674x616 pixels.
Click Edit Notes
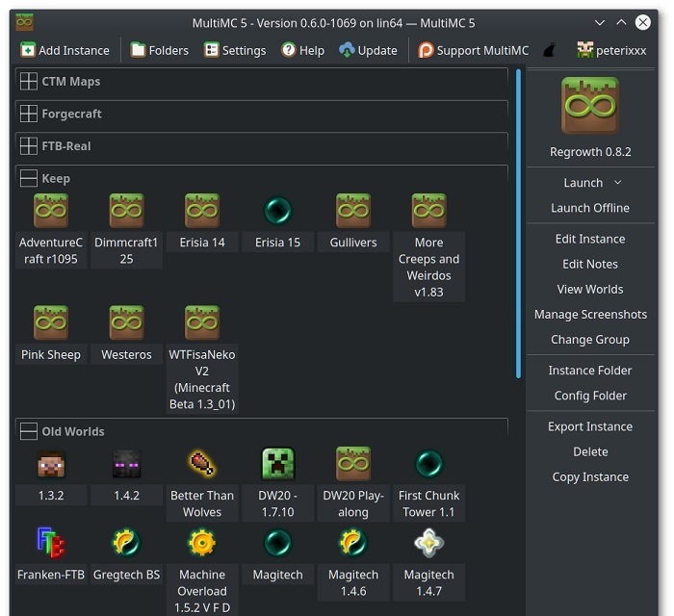pyautogui.click(x=590, y=264)
